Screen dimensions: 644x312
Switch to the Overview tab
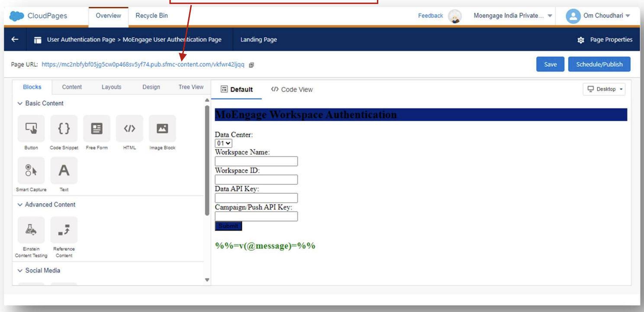click(x=108, y=16)
